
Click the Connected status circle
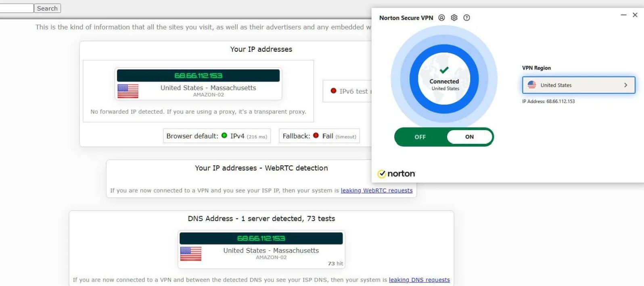click(444, 79)
